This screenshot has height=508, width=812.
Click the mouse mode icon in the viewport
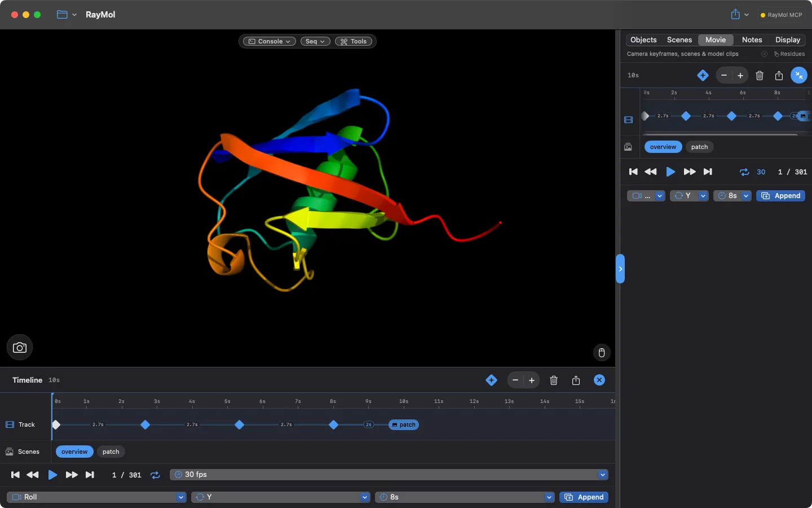[602, 353]
